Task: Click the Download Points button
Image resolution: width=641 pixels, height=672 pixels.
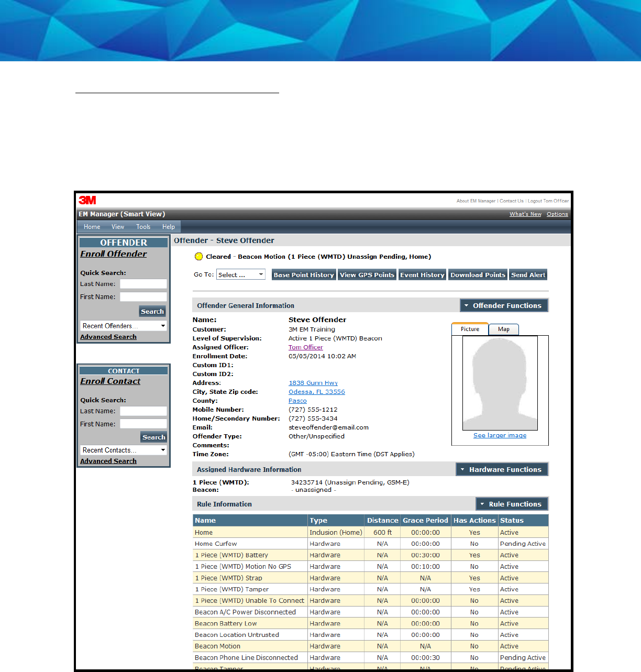Action: 478,274
